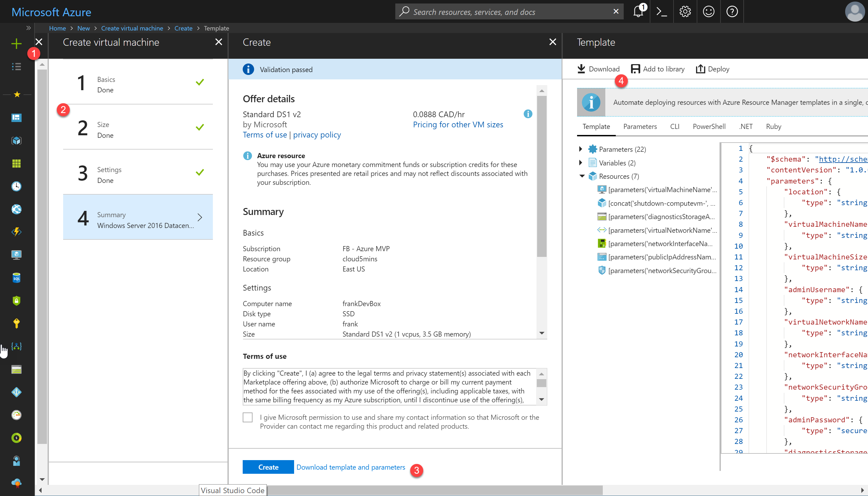Go to Home breadcrumb
This screenshot has width=868, height=496.
tap(57, 28)
